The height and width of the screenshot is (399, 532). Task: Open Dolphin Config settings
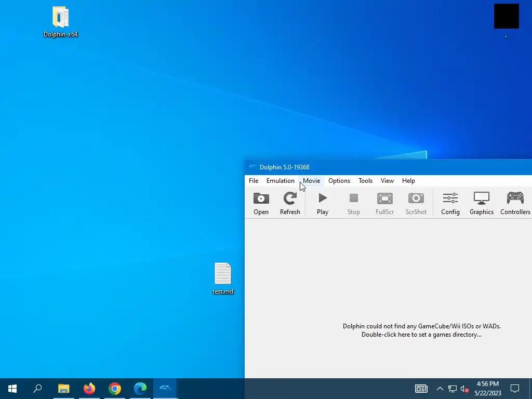(x=450, y=203)
